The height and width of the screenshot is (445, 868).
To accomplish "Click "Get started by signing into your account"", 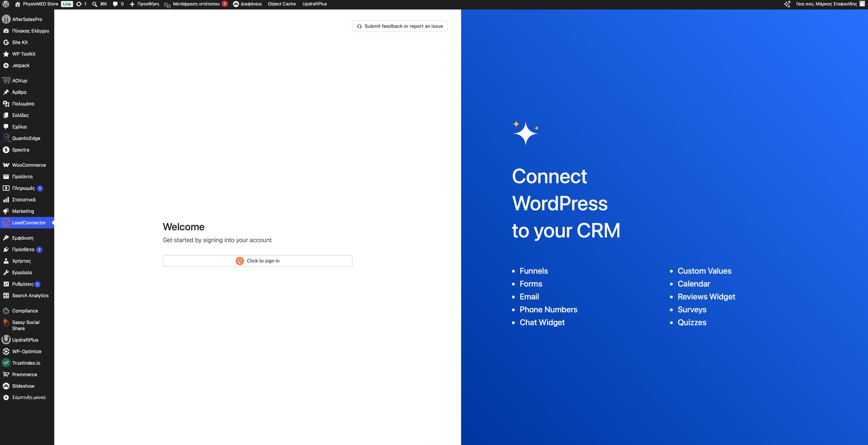I will coord(217,240).
